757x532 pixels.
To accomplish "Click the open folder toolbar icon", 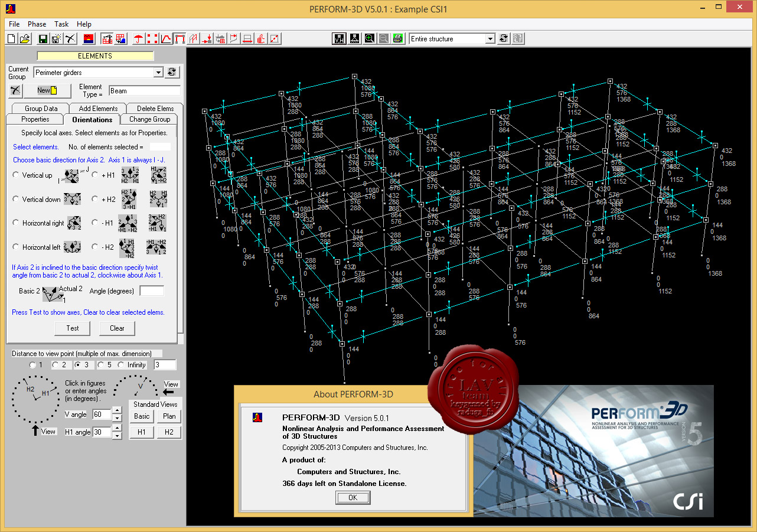I will (x=25, y=39).
